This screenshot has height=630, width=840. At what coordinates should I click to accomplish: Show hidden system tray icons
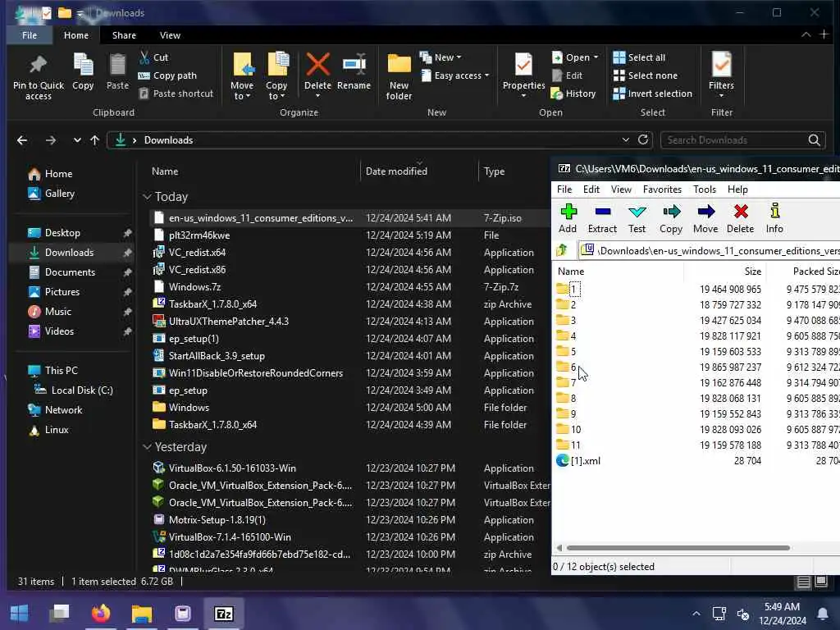click(696, 614)
